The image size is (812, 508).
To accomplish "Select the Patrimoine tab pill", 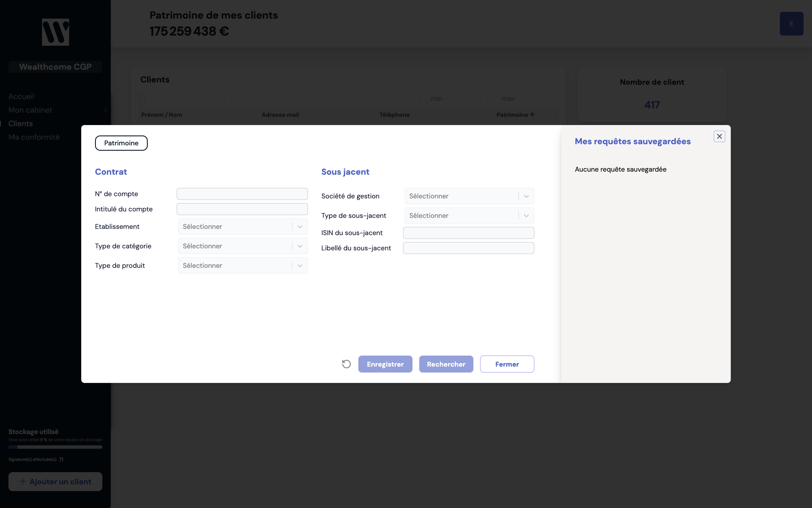I will (121, 143).
